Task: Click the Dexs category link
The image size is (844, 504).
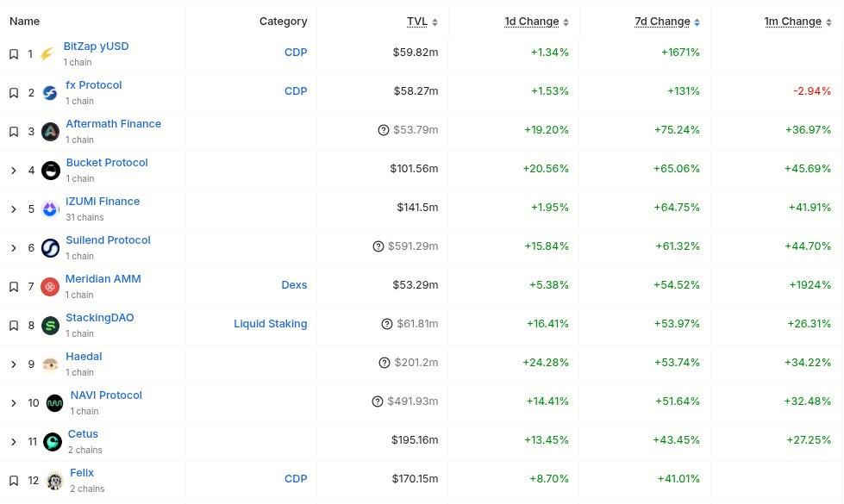Action: click(294, 285)
